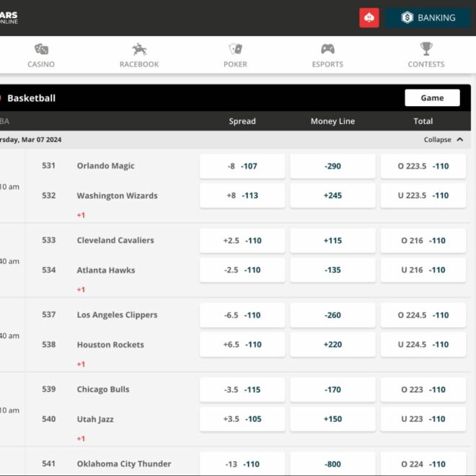Go to the CONTESTS tab label

pyautogui.click(x=426, y=64)
